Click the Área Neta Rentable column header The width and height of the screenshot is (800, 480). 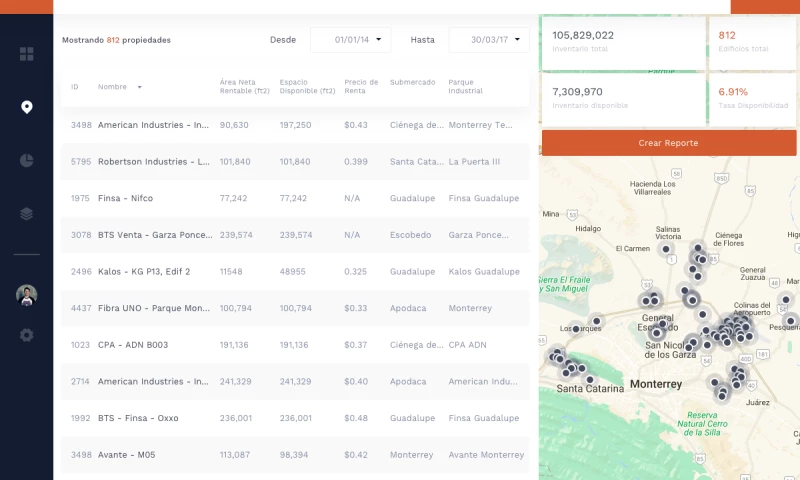point(245,87)
